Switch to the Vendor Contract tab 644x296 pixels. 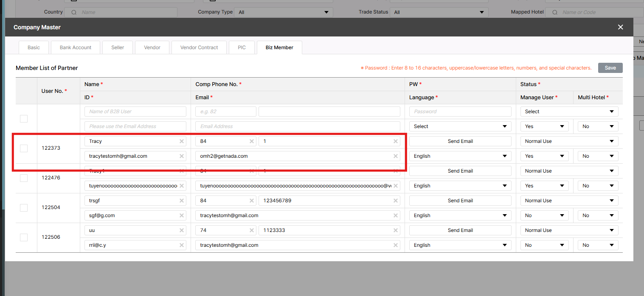199,47
